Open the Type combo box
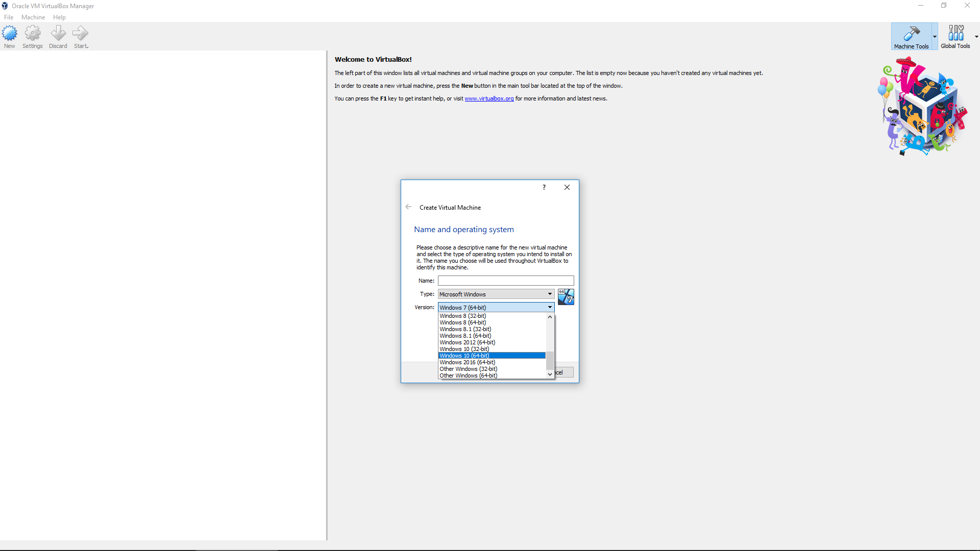 (496, 294)
